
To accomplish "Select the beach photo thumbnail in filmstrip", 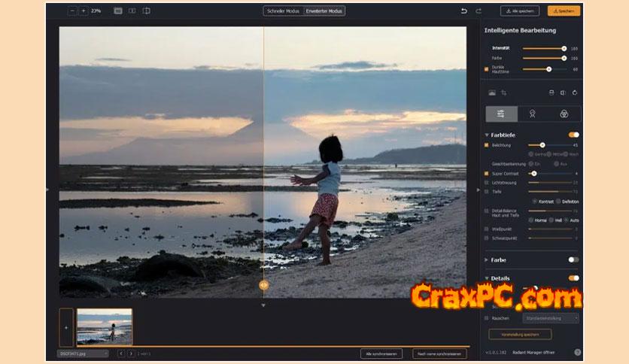I will coord(104,326).
